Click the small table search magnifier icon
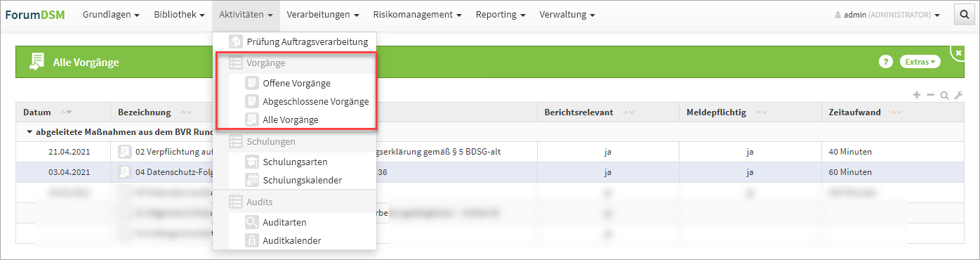This screenshot has width=980, height=260. point(945,95)
